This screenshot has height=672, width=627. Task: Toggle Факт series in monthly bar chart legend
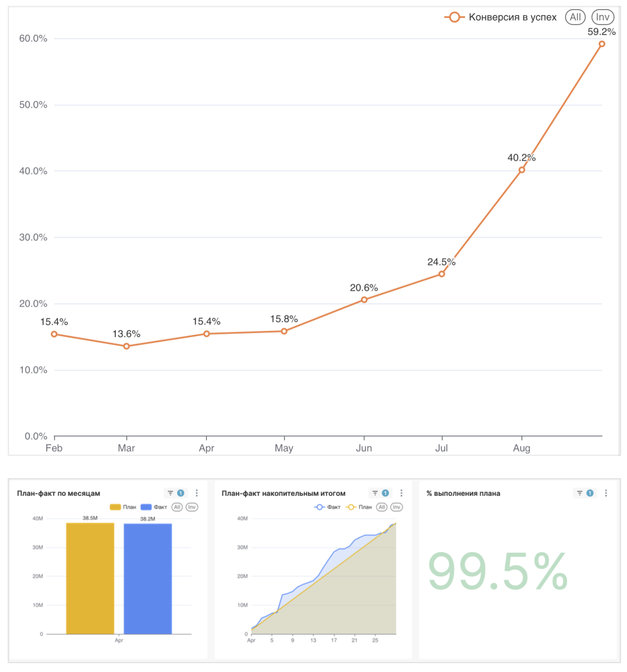[x=154, y=507]
